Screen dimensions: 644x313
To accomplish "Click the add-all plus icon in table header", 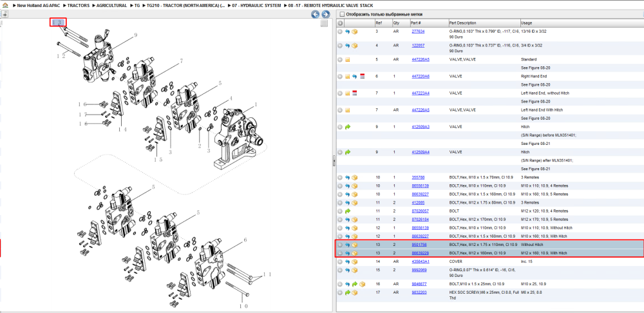I will click(x=340, y=23).
